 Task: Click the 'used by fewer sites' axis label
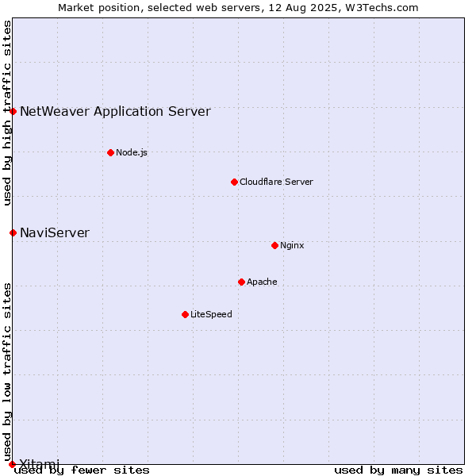pos(82,470)
